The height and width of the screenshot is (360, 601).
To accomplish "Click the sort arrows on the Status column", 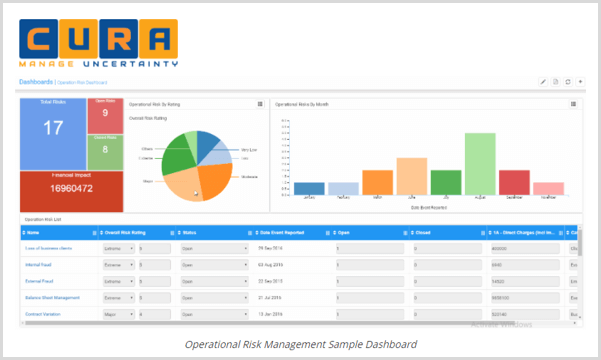I will tap(179, 233).
